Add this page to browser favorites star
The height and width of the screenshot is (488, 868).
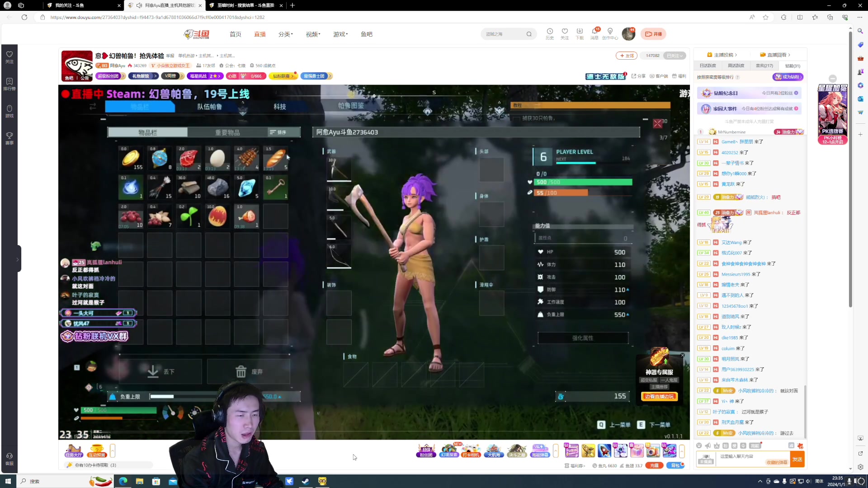(765, 17)
